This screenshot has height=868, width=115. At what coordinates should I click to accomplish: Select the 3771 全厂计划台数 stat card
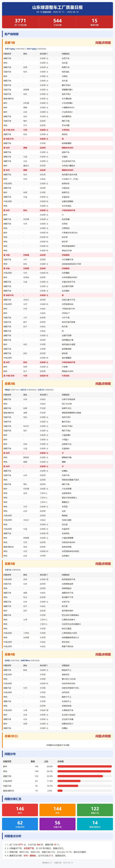pos(20,22)
